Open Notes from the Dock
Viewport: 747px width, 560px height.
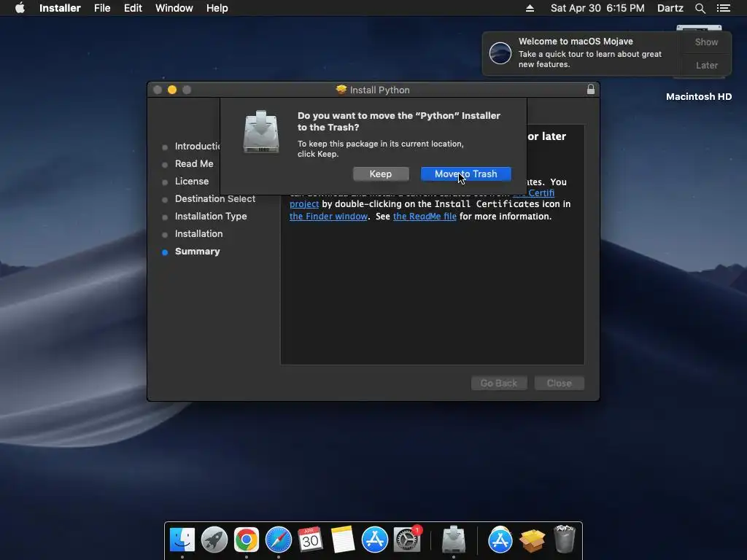click(x=343, y=540)
